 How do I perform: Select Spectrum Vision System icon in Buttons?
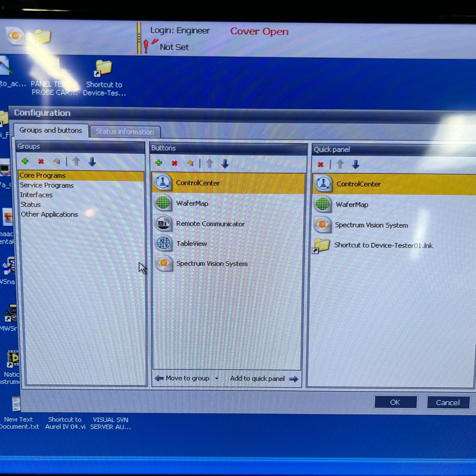pos(164,263)
